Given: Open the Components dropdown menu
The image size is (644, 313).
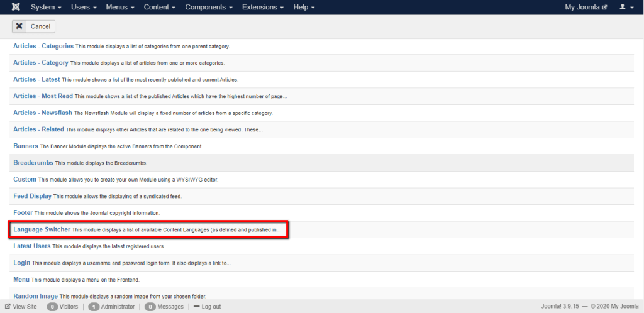Looking at the screenshot, I should click(x=209, y=7).
